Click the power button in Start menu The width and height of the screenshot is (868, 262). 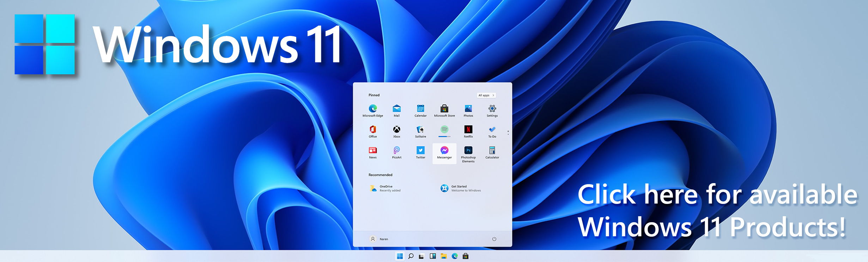494,239
